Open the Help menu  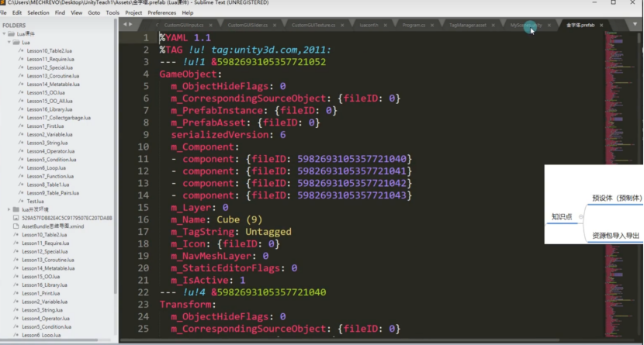pyautogui.click(x=188, y=12)
